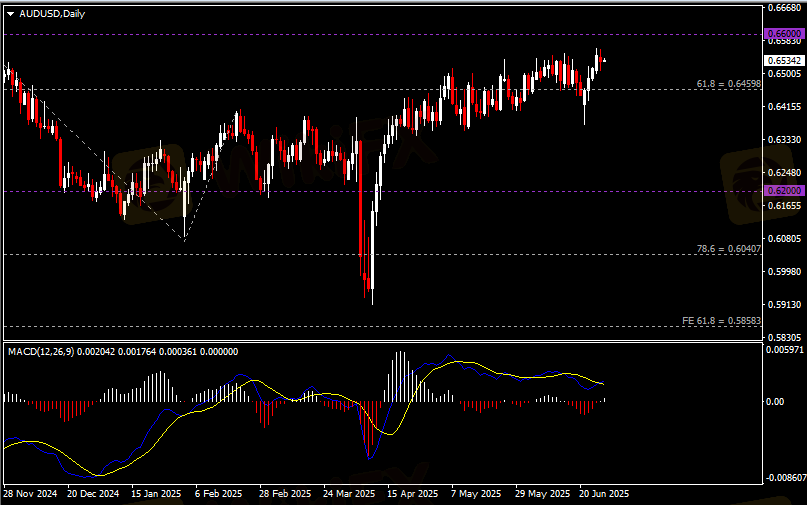Click the 20 Dec 2024 date label
The width and height of the screenshot is (807, 505).
click(x=94, y=494)
